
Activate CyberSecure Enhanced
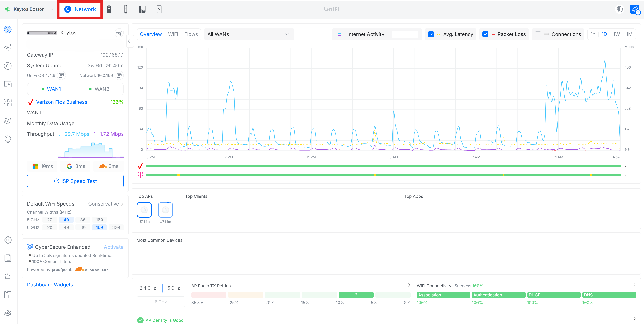coord(113,247)
